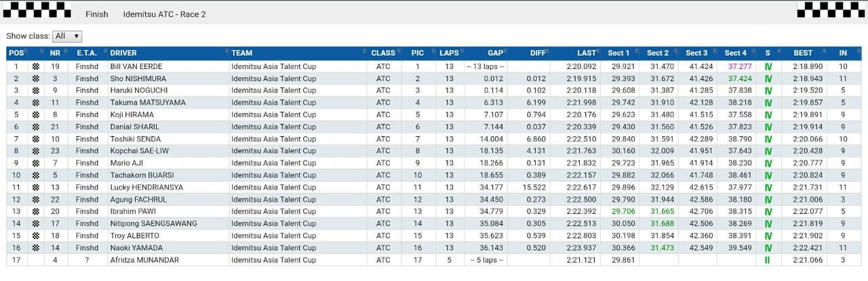868x281 pixels.
Task: Sort table by POS column header
Action: coord(16,53)
